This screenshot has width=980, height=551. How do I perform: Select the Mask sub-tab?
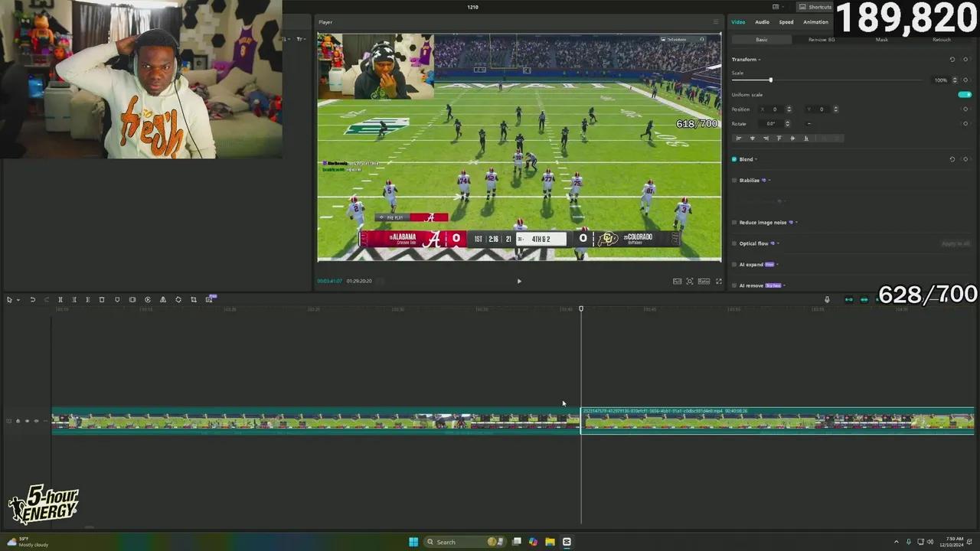coord(882,39)
